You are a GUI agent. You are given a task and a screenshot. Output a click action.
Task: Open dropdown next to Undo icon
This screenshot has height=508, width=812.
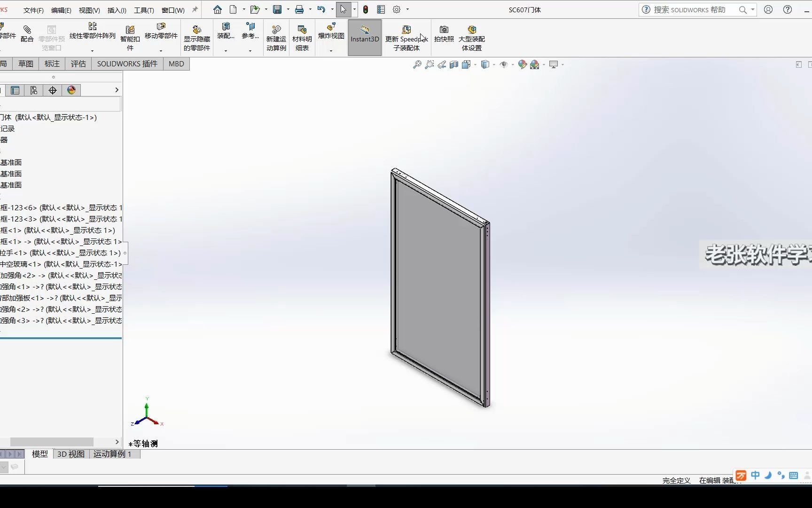click(x=332, y=9)
